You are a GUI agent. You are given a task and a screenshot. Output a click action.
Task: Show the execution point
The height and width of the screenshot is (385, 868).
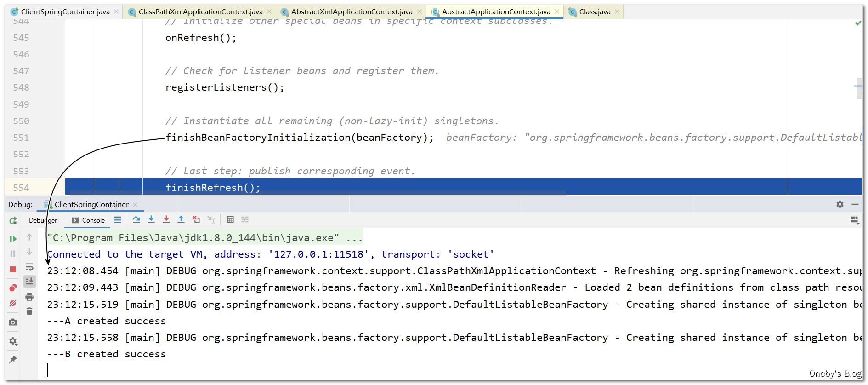point(118,220)
